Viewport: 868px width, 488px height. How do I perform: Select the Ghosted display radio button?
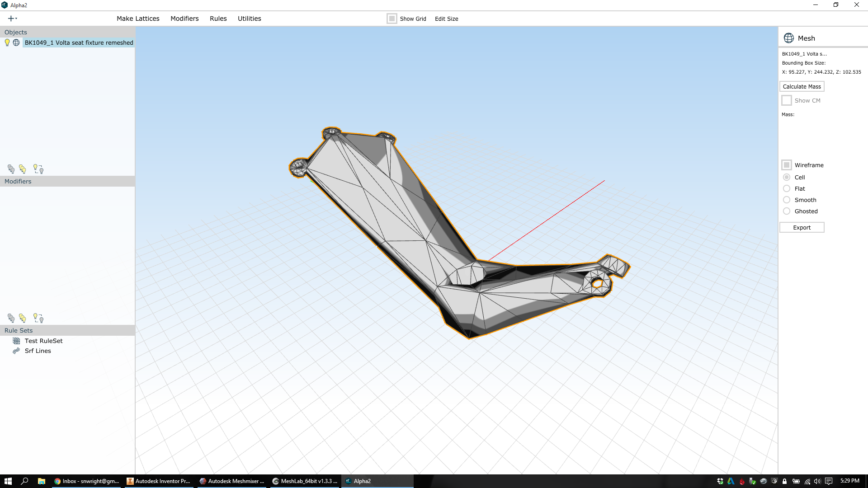pos(787,211)
